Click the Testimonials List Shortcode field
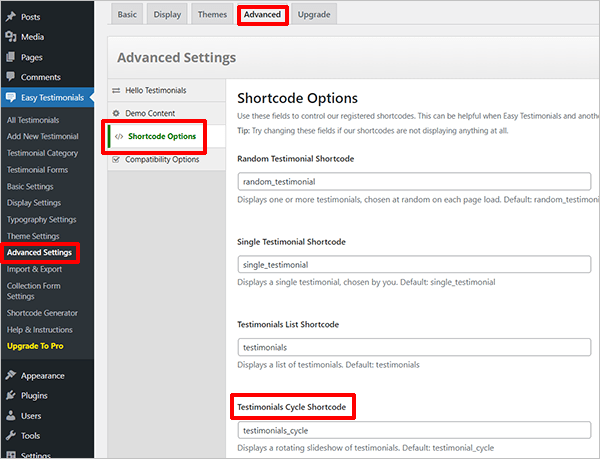Screen dimensions: 600x459 click(x=414, y=347)
